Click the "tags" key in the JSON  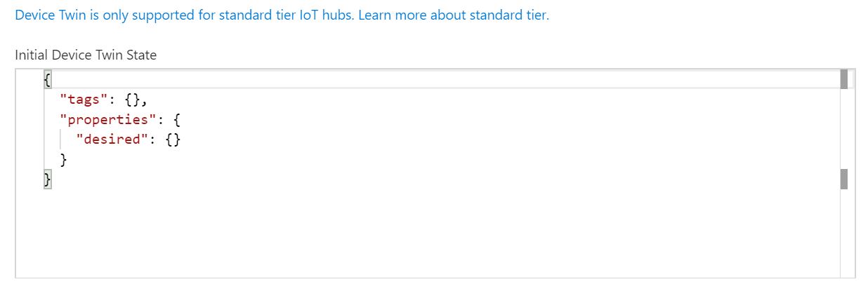point(80,99)
